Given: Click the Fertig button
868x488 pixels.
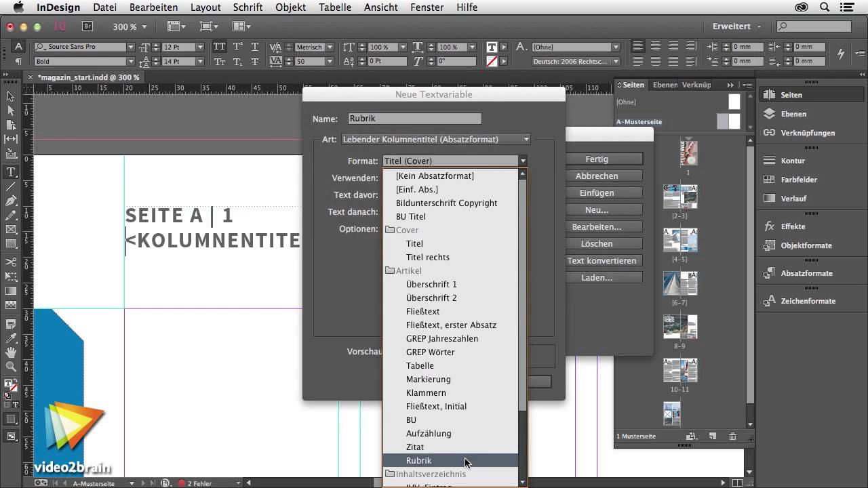Looking at the screenshot, I should pyautogui.click(x=596, y=159).
